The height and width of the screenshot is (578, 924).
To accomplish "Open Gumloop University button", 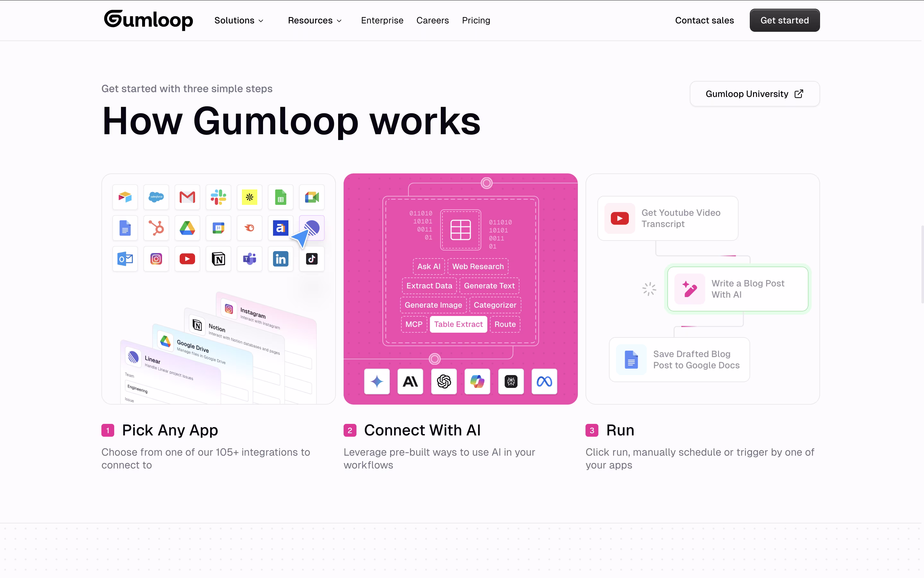I will [x=755, y=94].
